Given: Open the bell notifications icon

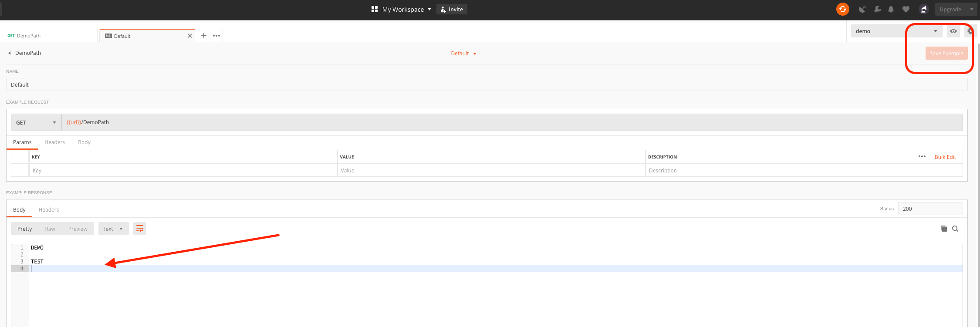Looking at the screenshot, I should [891, 9].
